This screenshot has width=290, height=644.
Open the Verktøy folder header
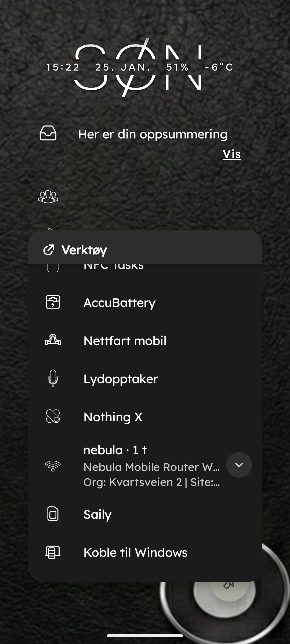click(145, 250)
